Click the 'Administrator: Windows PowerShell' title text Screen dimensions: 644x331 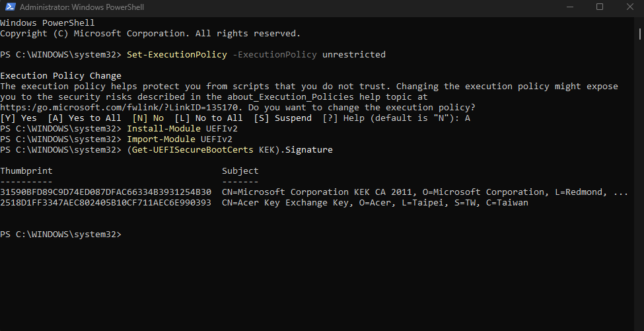tap(82, 7)
